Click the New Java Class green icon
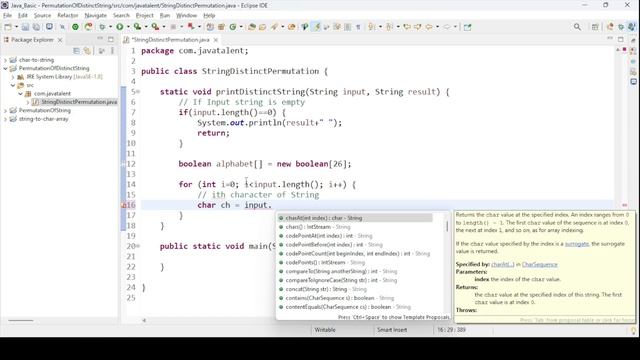Viewport: 640px width, 360px height. pos(233,27)
